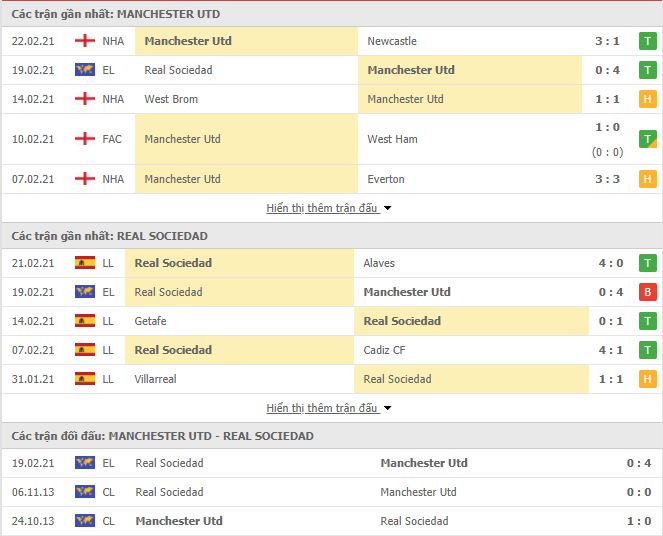Click the orange H badge for West Brom match

[x=647, y=99]
